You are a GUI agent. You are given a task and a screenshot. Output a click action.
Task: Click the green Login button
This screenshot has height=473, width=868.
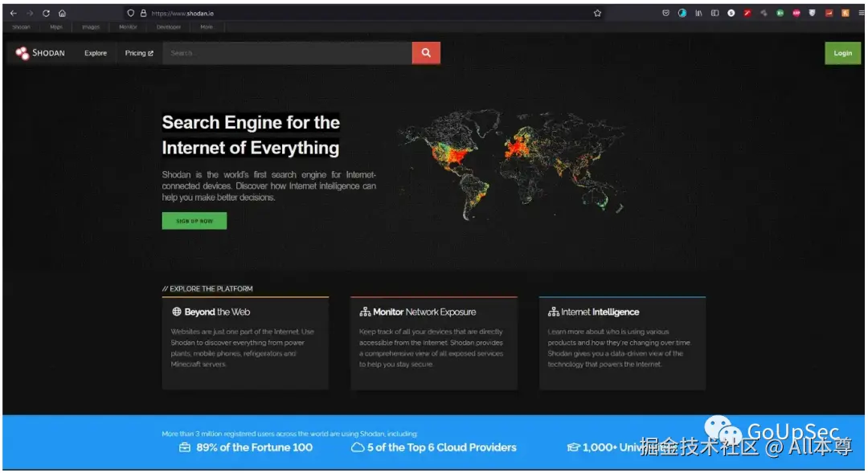click(842, 53)
